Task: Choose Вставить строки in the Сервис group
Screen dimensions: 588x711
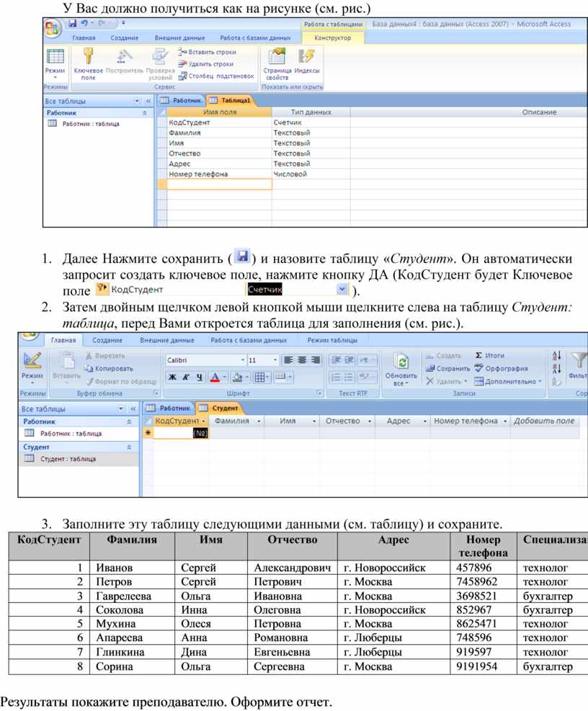Action: click(208, 52)
